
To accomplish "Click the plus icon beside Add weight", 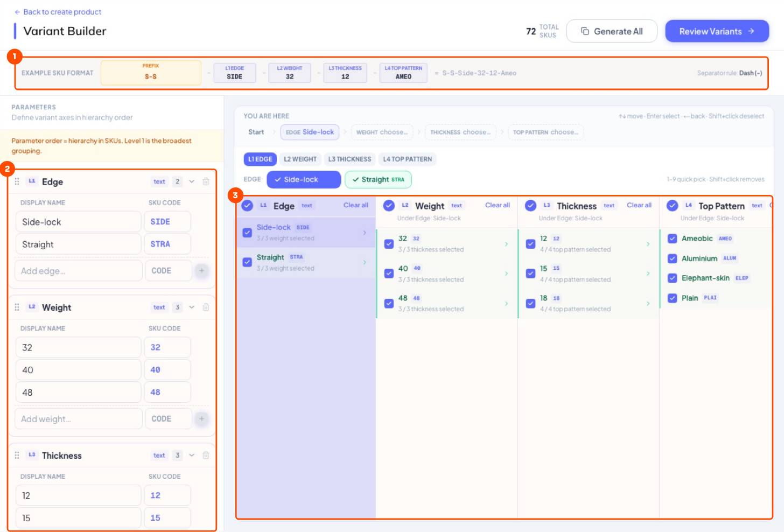I will pos(201,418).
